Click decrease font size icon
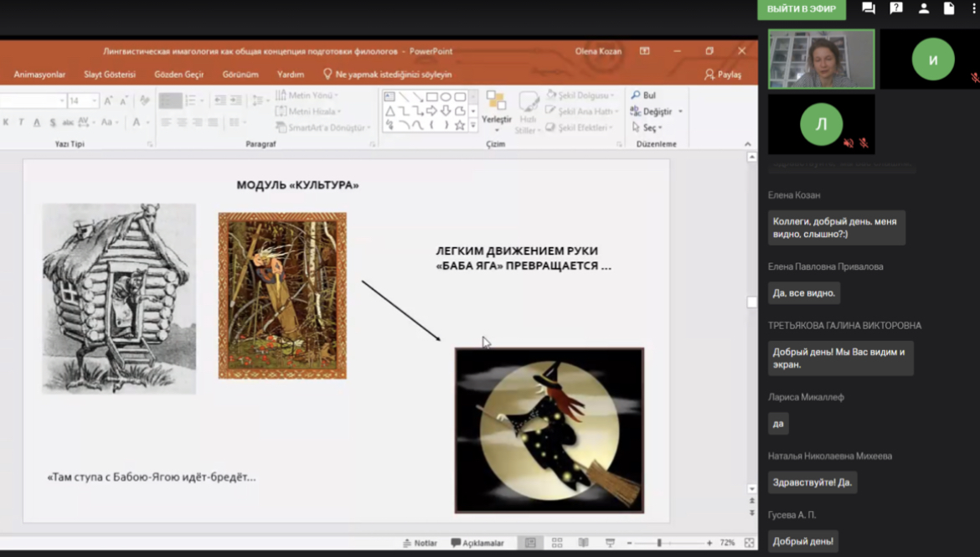The height and width of the screenshot is (557, 980). (x=124, y=101)
